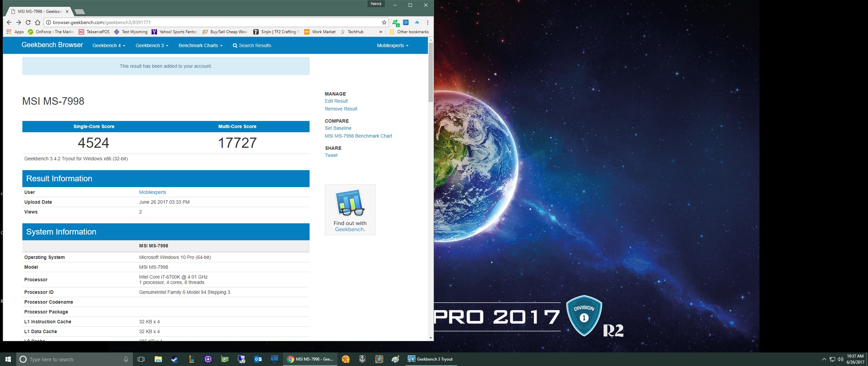This screenshot has height=366, width=868.
Task: Click the blue snowflake extension icon
Action: tap(406, 22)
